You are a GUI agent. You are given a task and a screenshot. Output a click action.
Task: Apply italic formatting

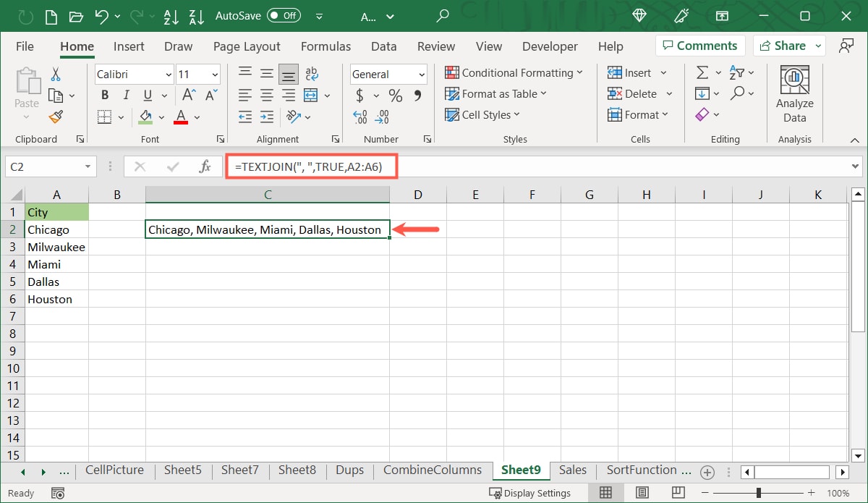(124, 95)
